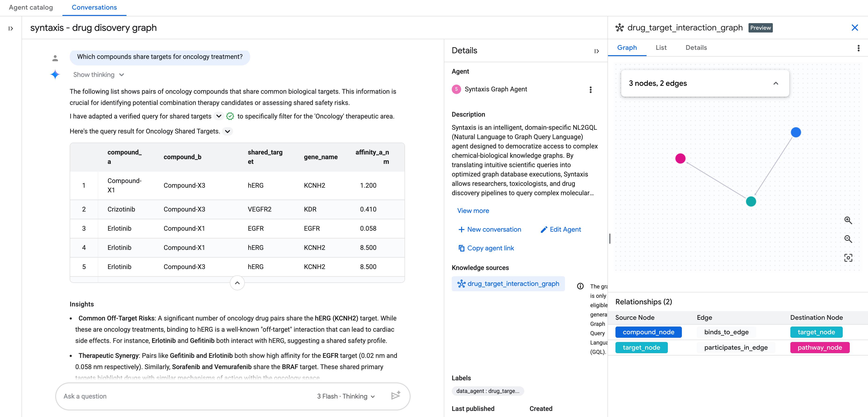This screenshot has width=868, height=417.
Task: Open the Graph tab
Action: tap(627, 48)
